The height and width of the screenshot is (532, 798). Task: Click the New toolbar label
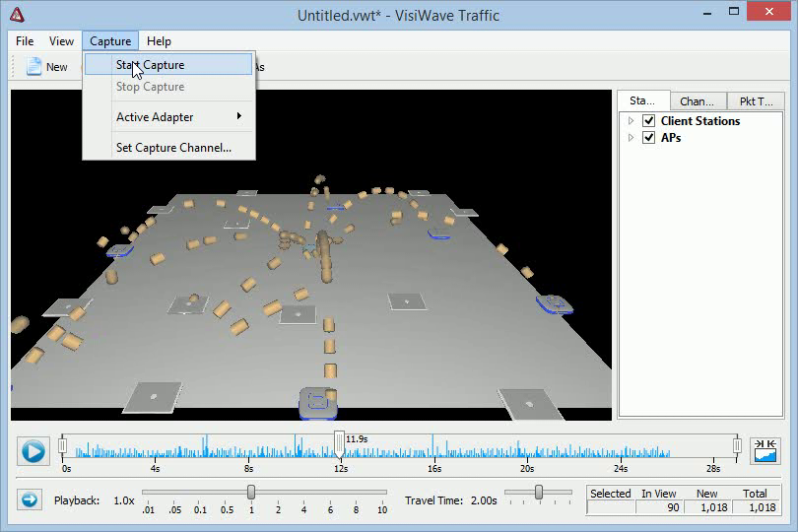click(x=56, y=67)
